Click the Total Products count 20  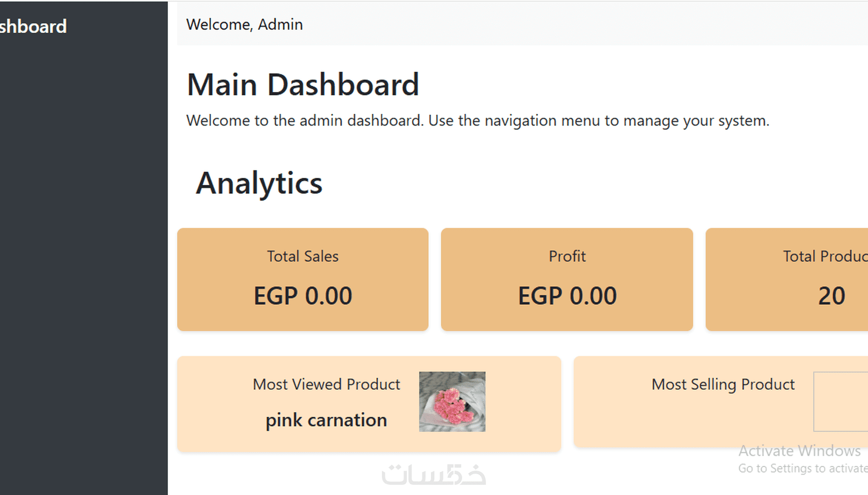pos(832,296)
